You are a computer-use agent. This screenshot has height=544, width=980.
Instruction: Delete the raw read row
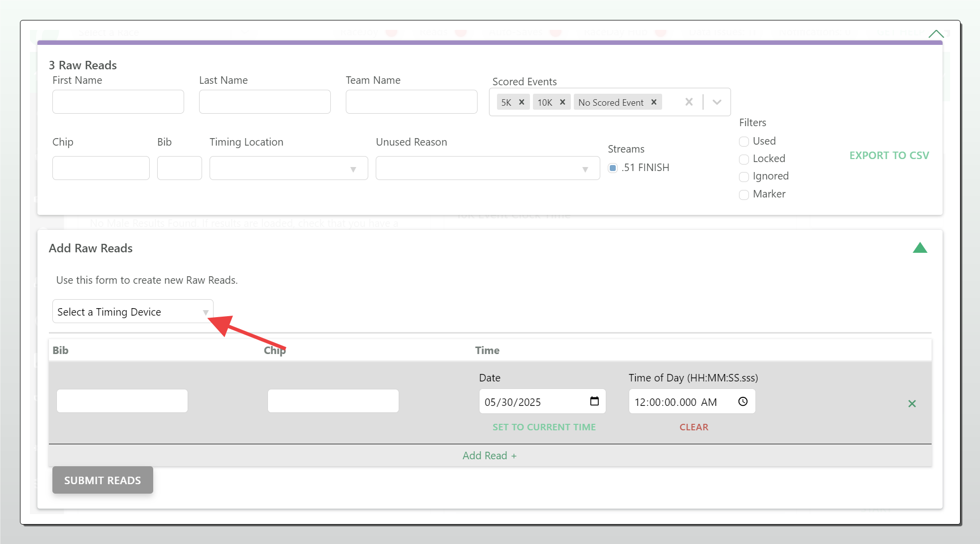pyautogui.click(x=912, y=403)
